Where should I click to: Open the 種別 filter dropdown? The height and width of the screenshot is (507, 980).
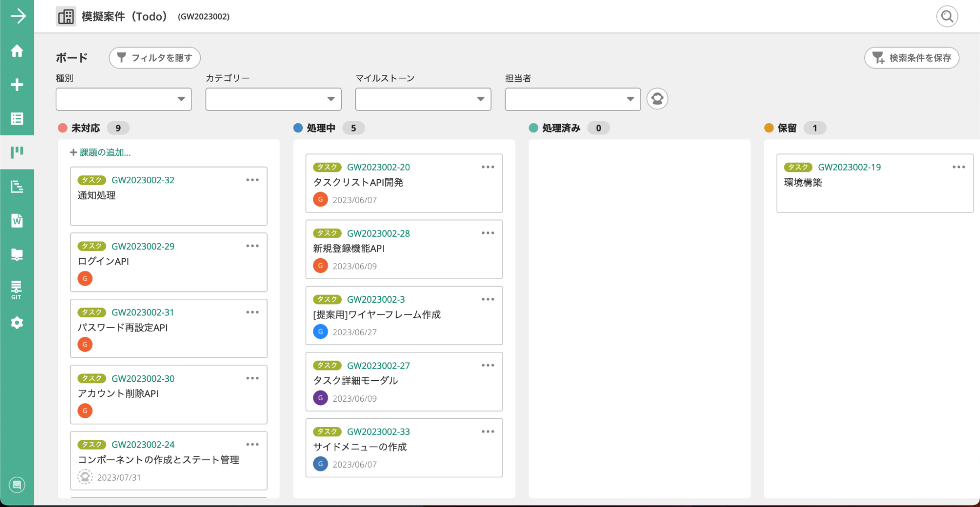(x=123, y=99)
